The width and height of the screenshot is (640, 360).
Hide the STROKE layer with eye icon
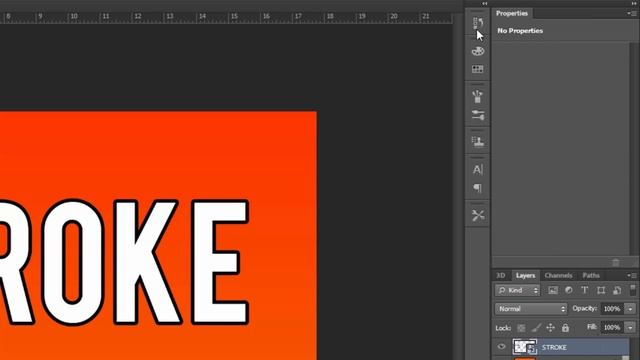click(x=501, y=347)
